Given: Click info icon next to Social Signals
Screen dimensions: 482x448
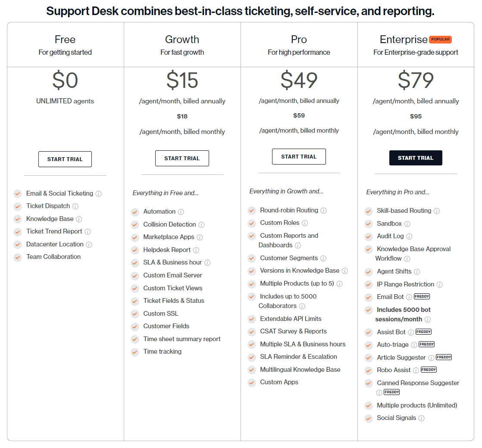Looking at the screenshot, I should click(x=422, y=418).
